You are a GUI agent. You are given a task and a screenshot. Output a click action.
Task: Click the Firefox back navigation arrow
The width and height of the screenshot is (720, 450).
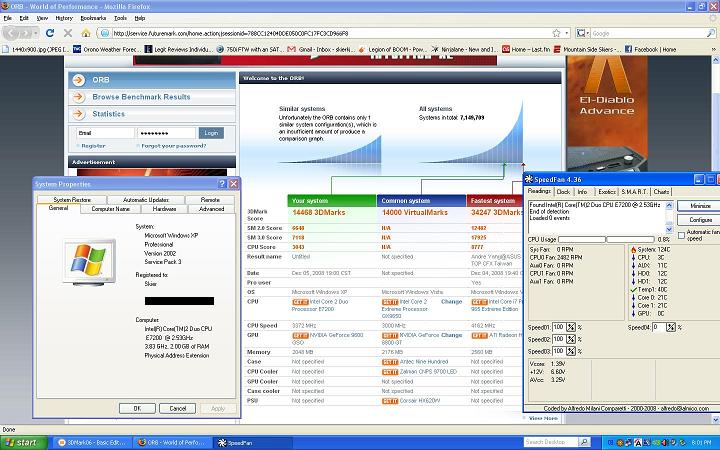coord(9,33)
